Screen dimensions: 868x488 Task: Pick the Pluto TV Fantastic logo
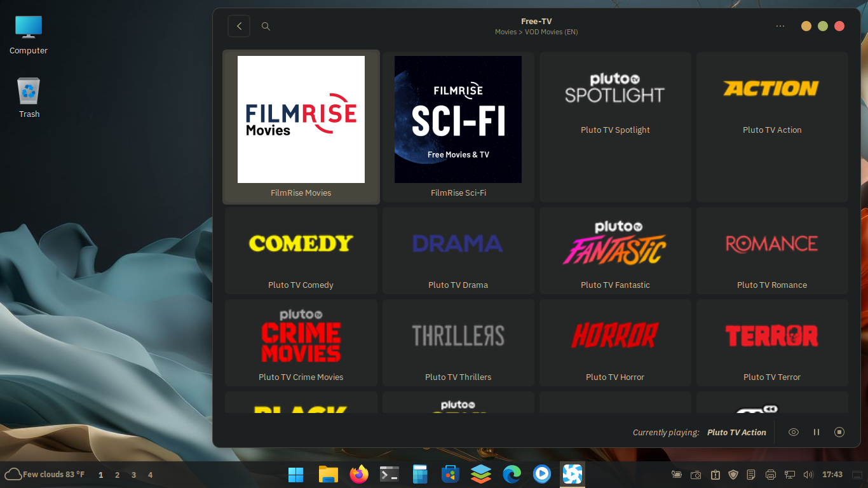pyautogui.click(x=615, y=243)
